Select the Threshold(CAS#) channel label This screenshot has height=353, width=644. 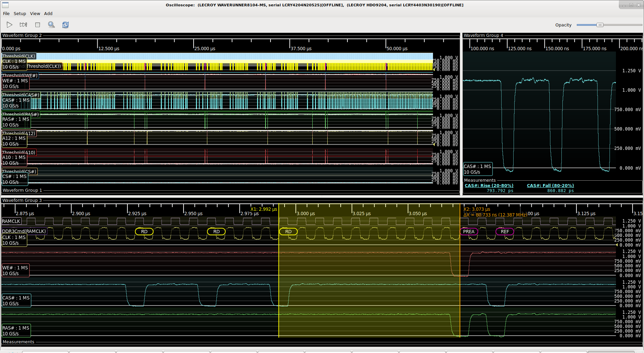21,95
